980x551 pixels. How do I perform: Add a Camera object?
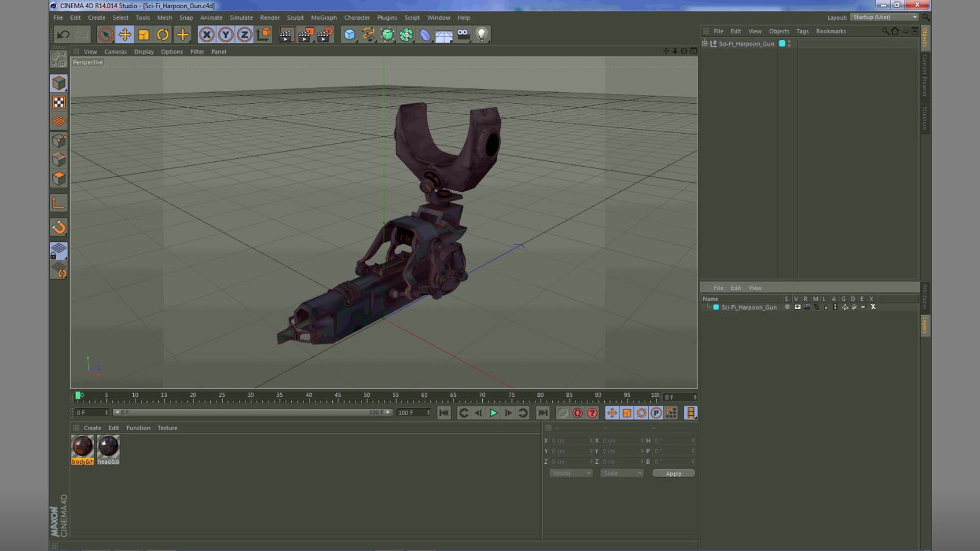(463, 35)
